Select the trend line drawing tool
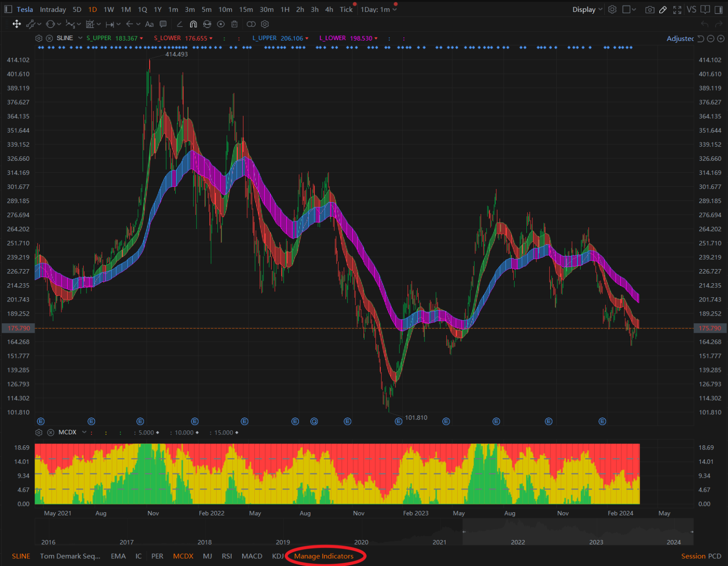The height and width of the screenshot is (566, 728). (x=31, y=24)
